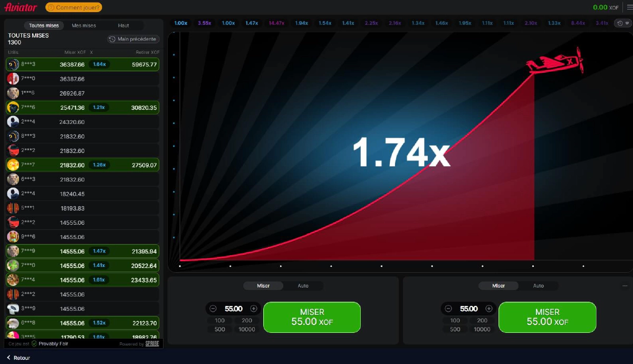Expand the round history dropdown

tap(624, 23)
